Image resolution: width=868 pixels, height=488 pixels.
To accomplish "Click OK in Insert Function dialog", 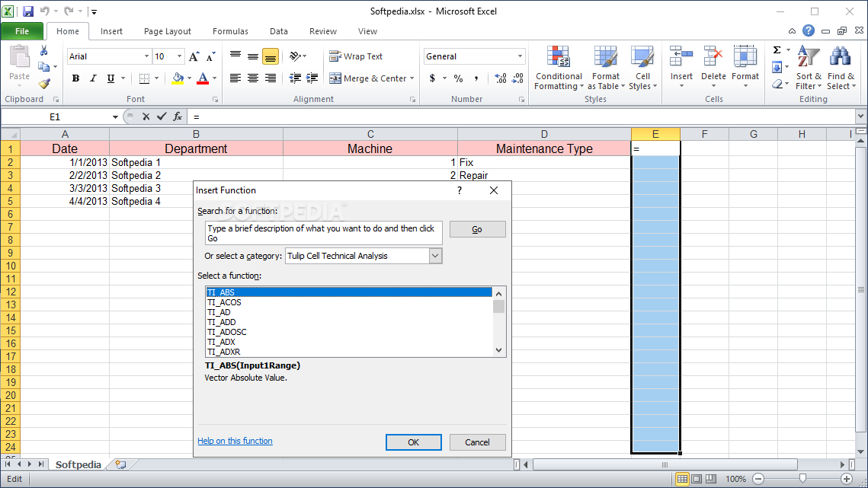I will coord(414,442).
